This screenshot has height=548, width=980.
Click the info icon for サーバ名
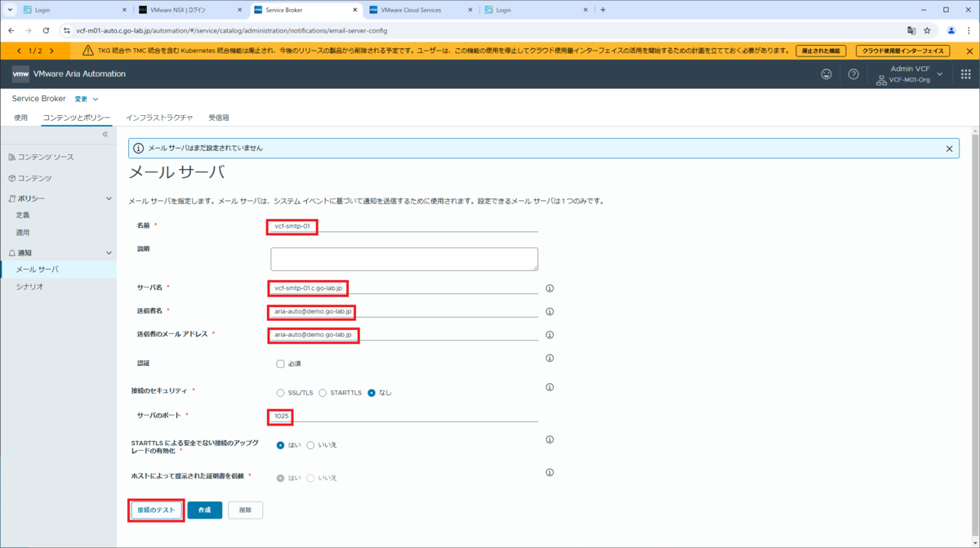(550, 288)
